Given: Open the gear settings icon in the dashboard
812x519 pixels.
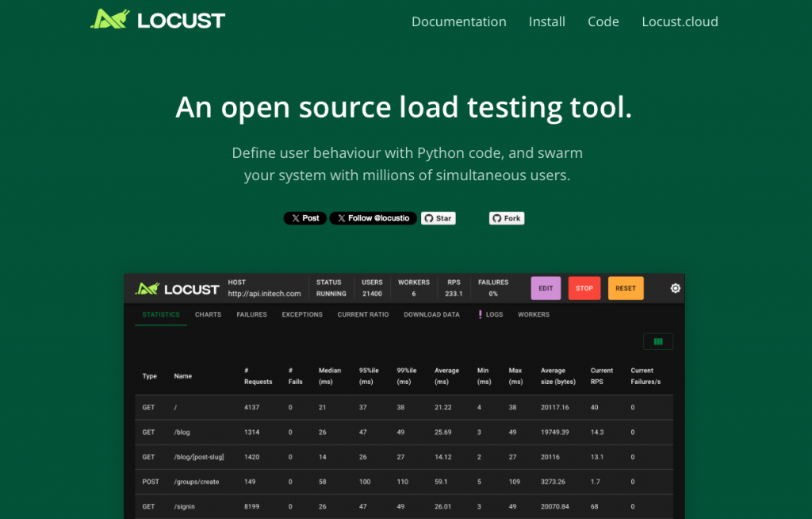Looking at the screenshot, I should pyautogui.click(x=676, y=288).
